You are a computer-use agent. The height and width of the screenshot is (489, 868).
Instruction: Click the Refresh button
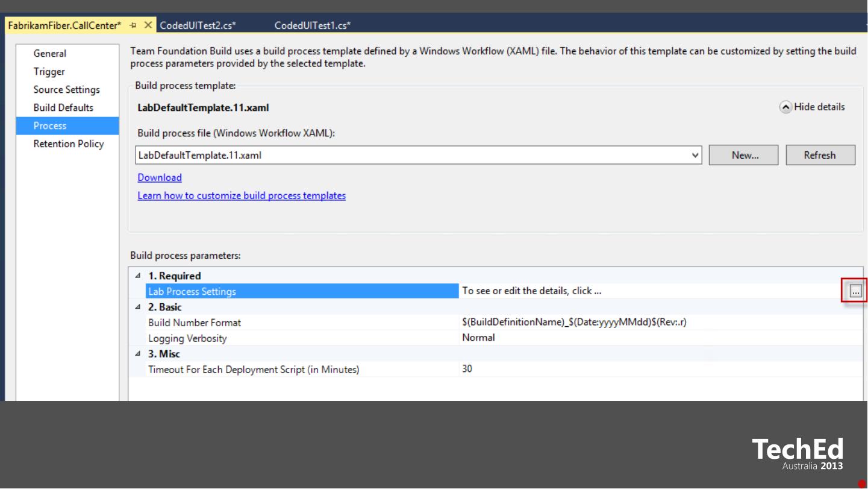(x=820, y=156)
